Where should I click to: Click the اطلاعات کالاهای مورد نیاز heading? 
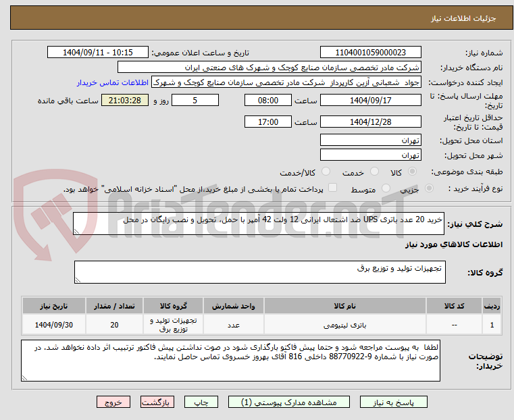[x=454, y=244]
